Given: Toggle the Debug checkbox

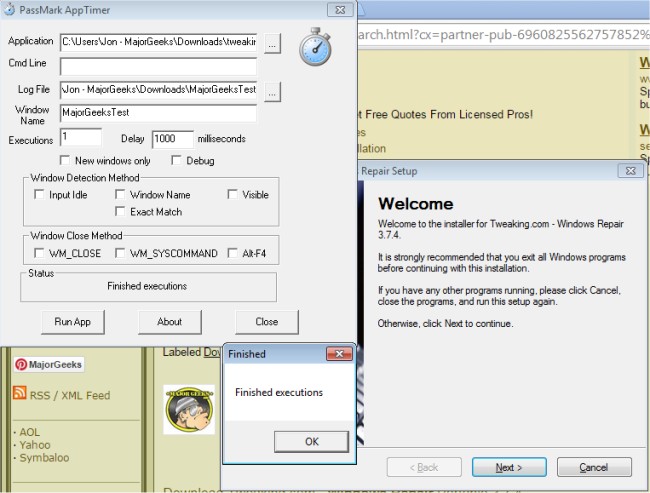Looking at the screenshot, I should tap(176, 160).
